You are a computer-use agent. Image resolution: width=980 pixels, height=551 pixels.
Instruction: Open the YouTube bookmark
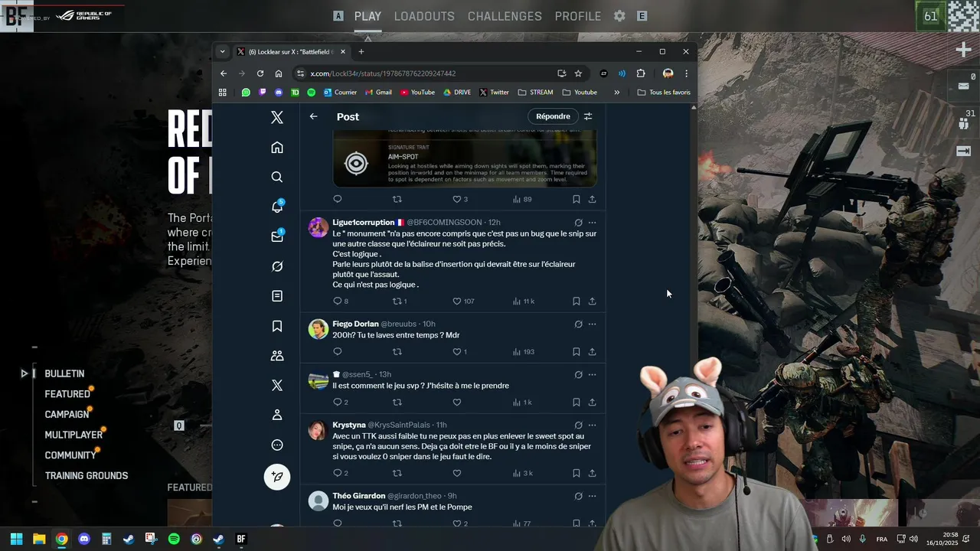pos(417,93)
